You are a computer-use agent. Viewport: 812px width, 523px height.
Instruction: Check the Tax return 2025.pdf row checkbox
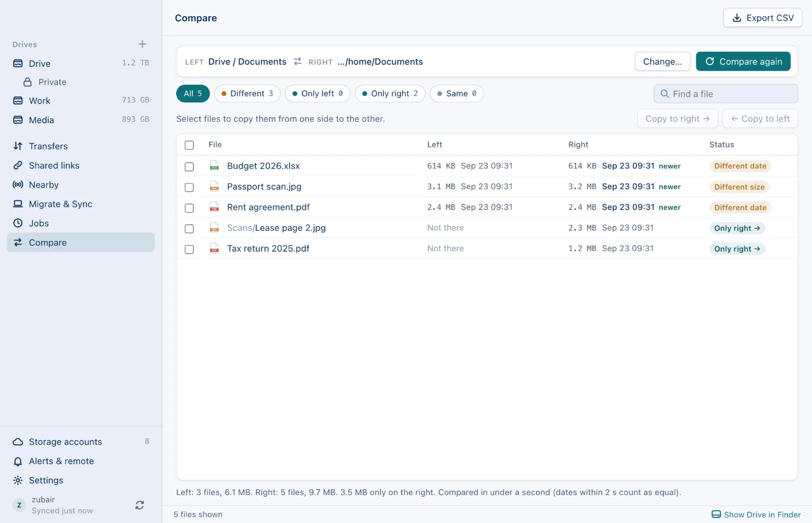189,249
